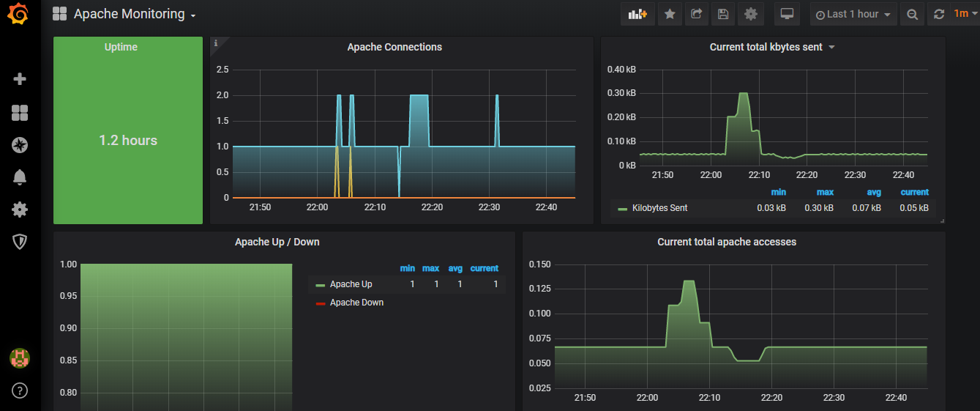Click the Grafana logo home icon
The image size is (980, 411).
click(20, 15)
